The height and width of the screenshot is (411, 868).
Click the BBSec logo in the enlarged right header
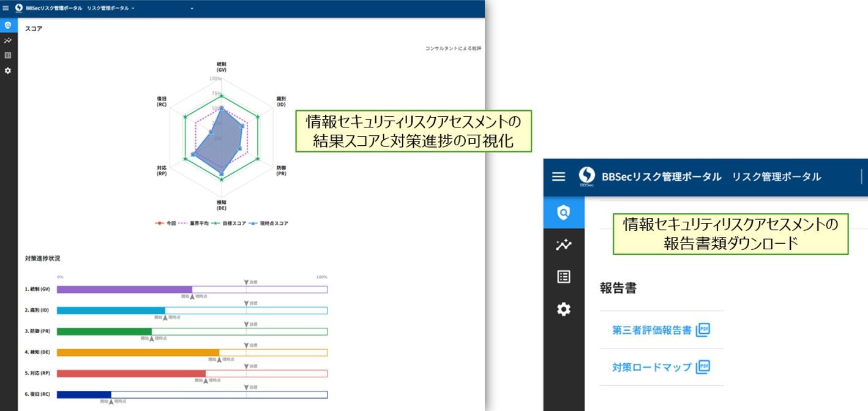586,176
